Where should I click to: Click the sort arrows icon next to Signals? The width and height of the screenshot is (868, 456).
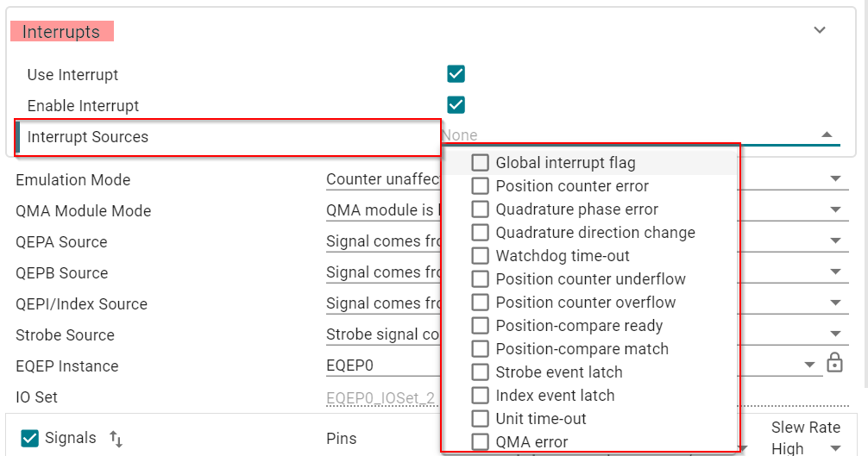(116, 439)
